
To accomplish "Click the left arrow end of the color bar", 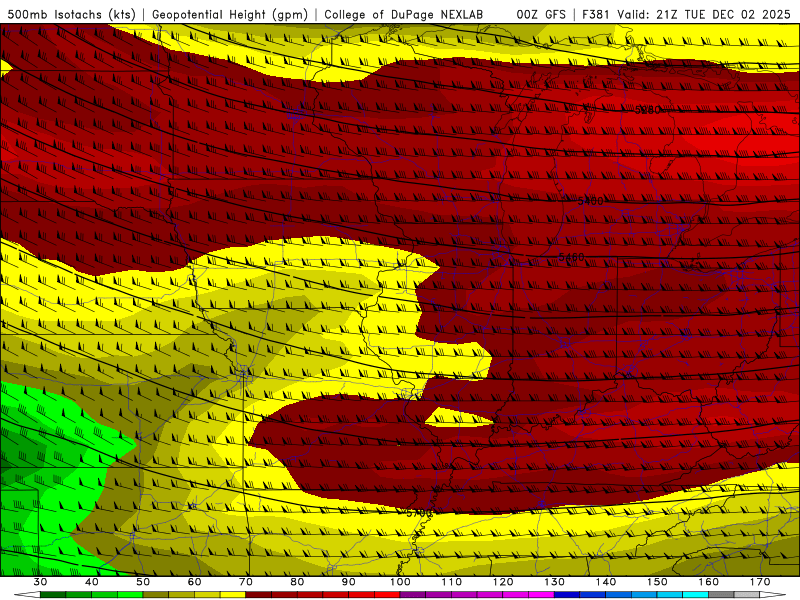I will click(27, 595).
